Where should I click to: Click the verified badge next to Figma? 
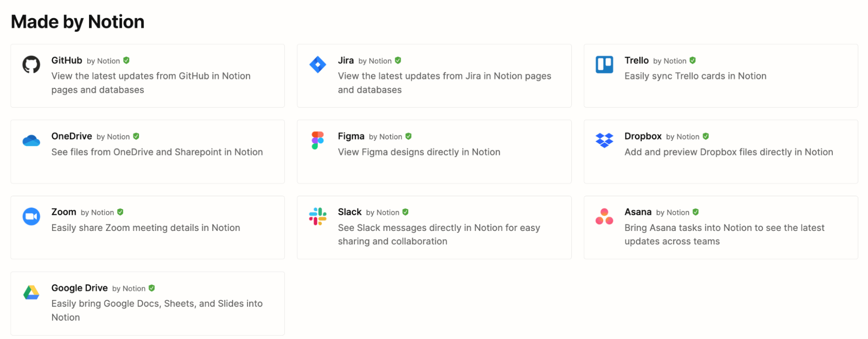click(x=408, y=136)
